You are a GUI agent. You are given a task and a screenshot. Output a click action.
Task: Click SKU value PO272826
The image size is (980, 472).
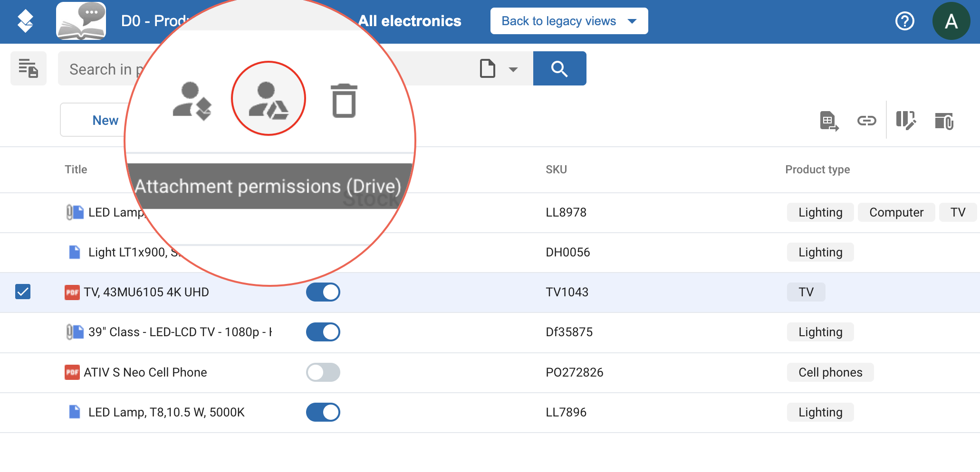point(575,372)
